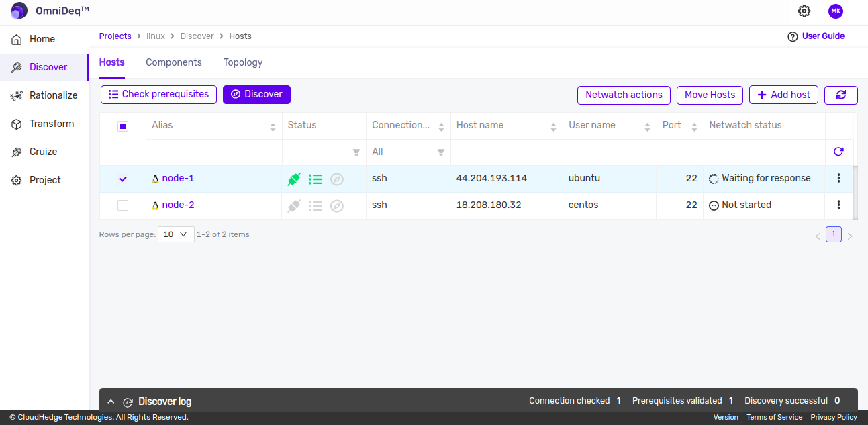Click Version footer link
868x425 pixels.
pos(726,417)
